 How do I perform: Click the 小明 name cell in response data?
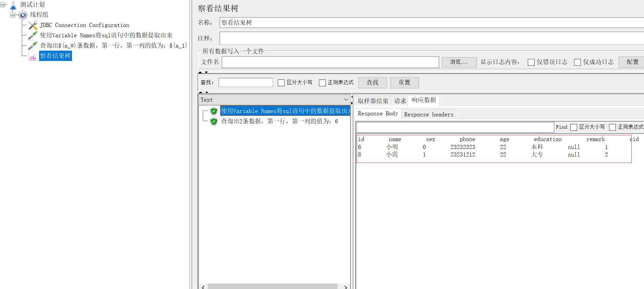392,147
